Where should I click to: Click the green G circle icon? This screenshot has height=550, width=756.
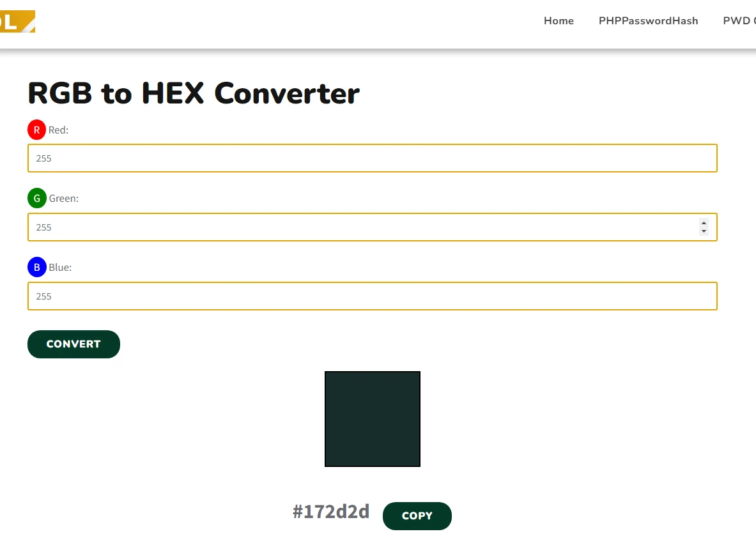click(x=36, y=198)
